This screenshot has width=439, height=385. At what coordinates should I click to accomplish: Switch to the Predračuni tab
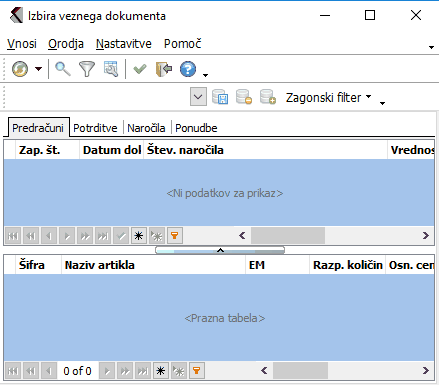38,128
